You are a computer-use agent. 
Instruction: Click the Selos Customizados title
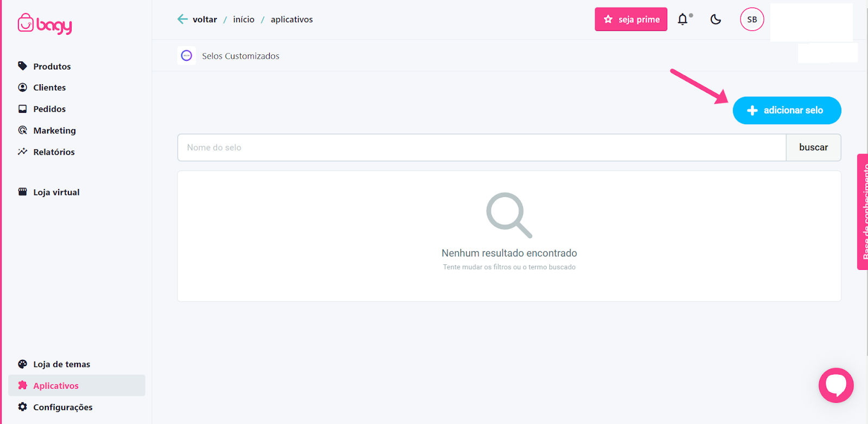point(241,56)
